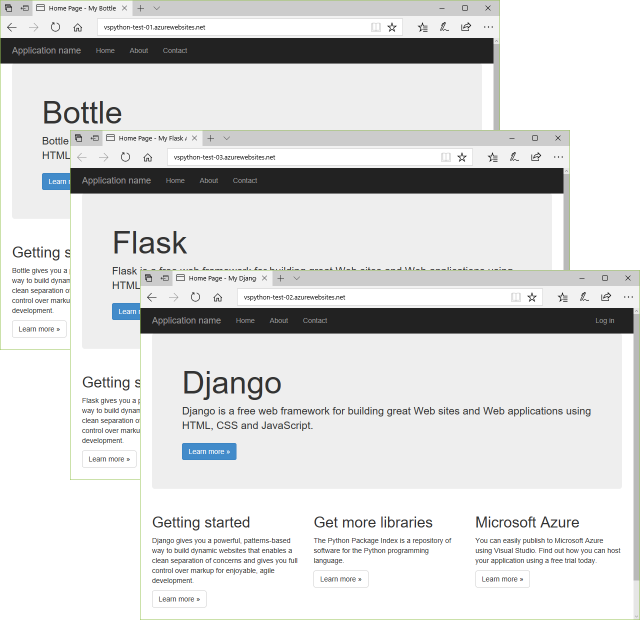Expand tab preview chevron in Django window
The width and height of the screenshot is (640, 620).
[x=297, y=278]
